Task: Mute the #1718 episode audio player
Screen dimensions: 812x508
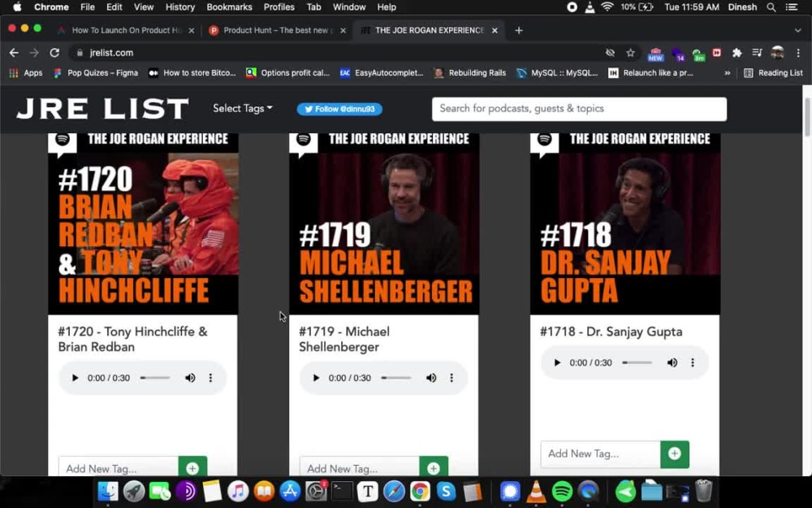Action: (x=672, y=363)
